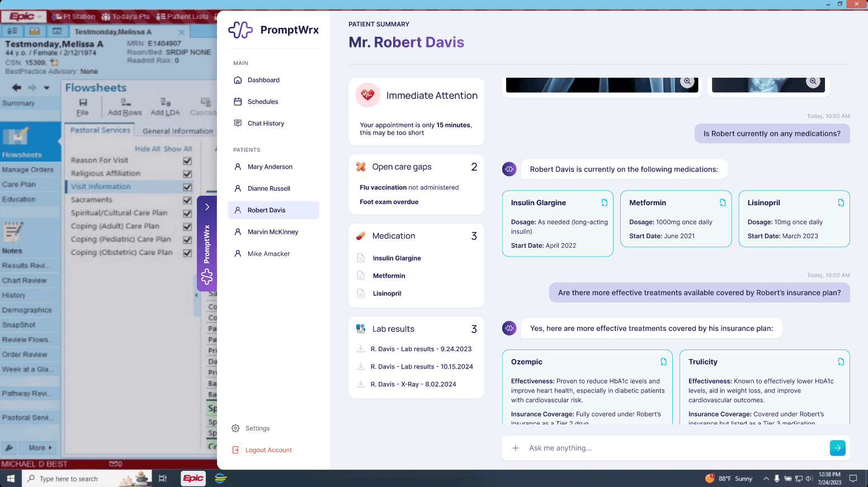Click the Settings gear icon
This screenshot has width=868, height=487.
[x=235, y=428]
